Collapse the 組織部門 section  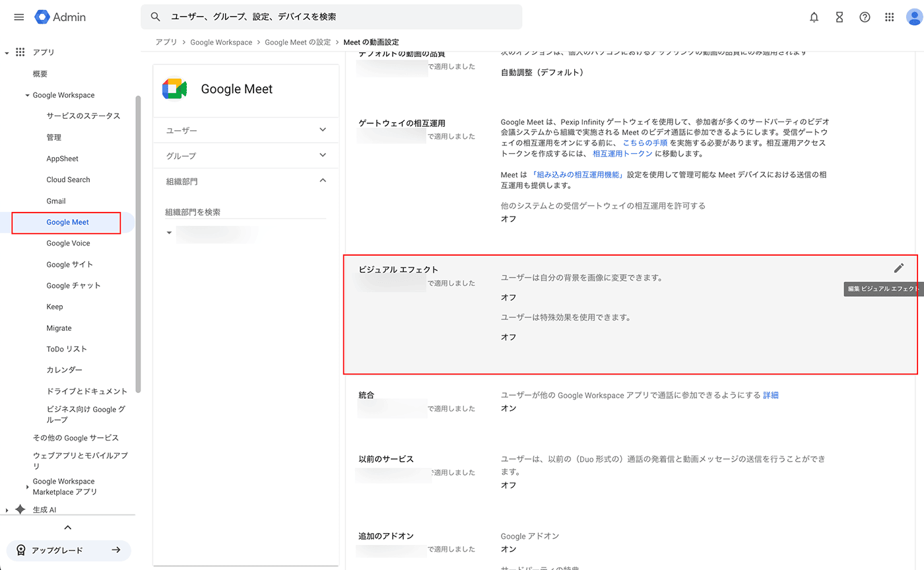click(323, 180)
